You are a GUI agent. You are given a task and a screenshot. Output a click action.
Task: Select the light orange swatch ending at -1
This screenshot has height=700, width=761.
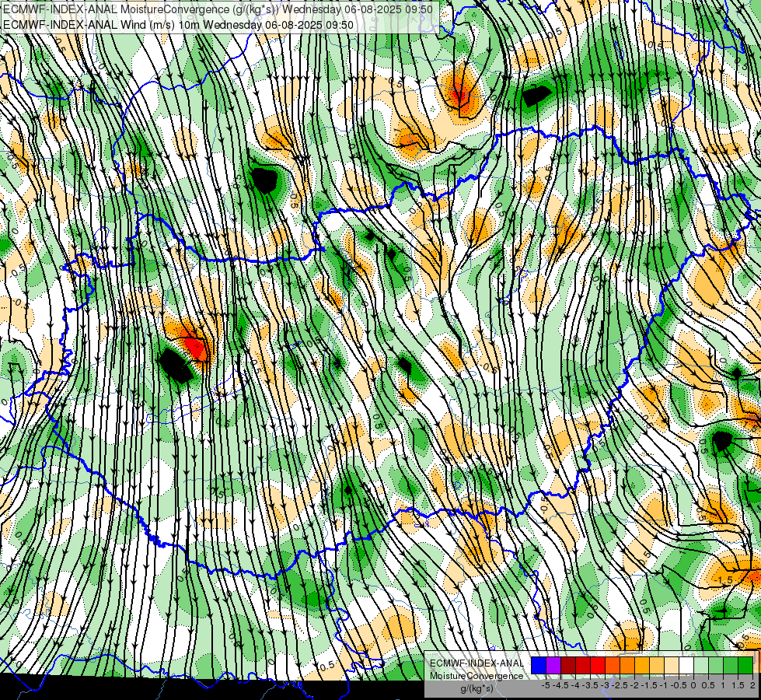(x=657, y=665)
